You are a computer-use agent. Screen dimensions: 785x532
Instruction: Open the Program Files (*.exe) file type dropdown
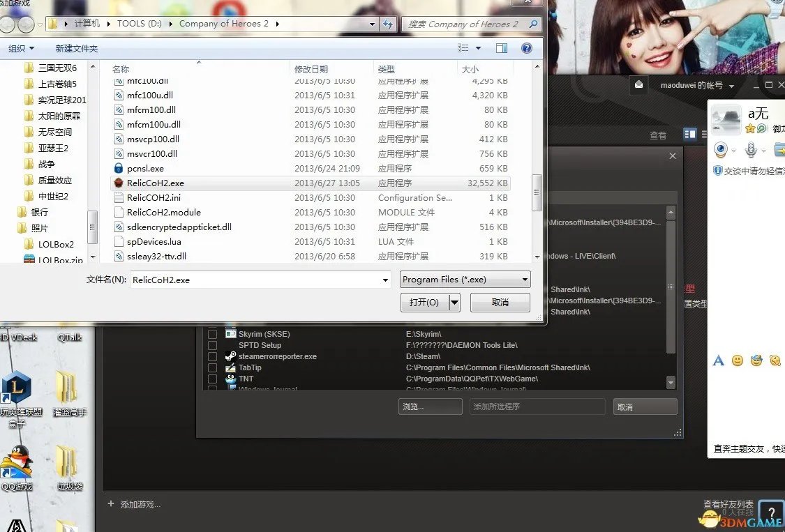tap(525, 279)
